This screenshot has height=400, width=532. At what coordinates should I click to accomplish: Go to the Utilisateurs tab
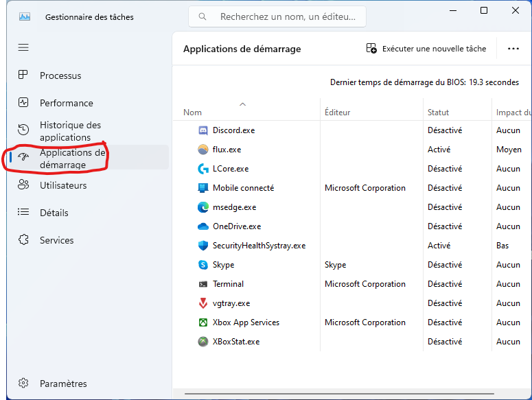tap(89, 185)
